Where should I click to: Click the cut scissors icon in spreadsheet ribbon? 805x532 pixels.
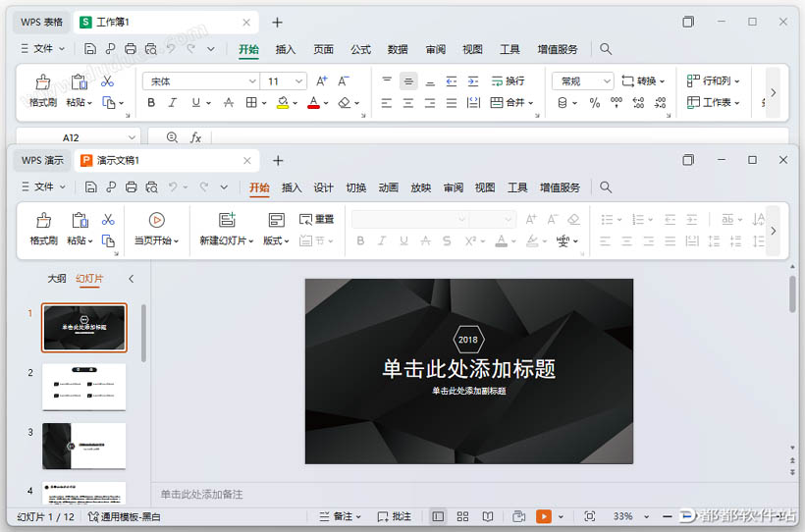[107, 81]
